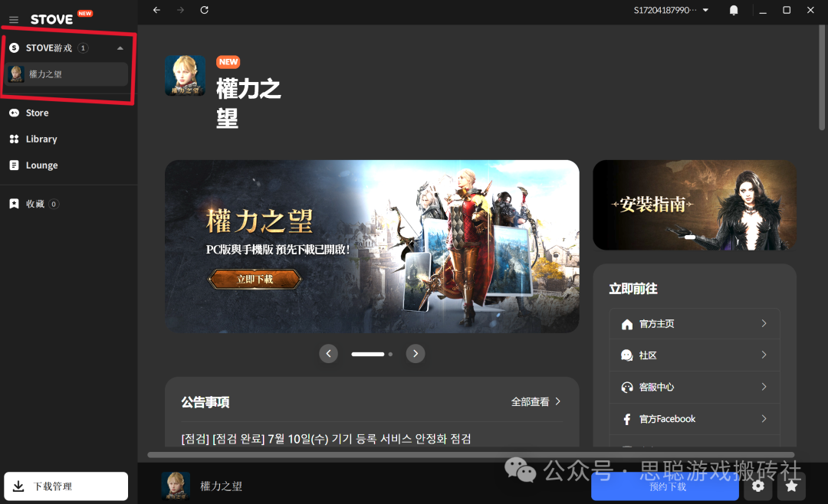Open Store in the sidebar
This screenshot has width=828, height=504.
(x=37, y=113)
